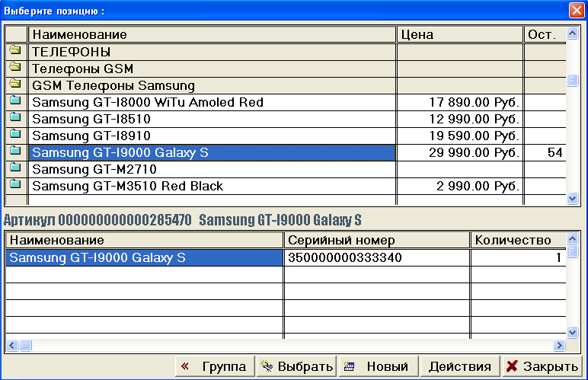Click the Ост. column header
588x380 pixels.
coord(545,34)
